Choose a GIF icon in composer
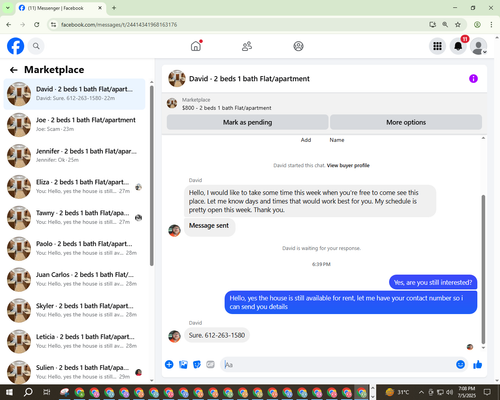Image resolution: width=500 pixels, height=400 pixels. pyautogui.click(x=210, y=364)
